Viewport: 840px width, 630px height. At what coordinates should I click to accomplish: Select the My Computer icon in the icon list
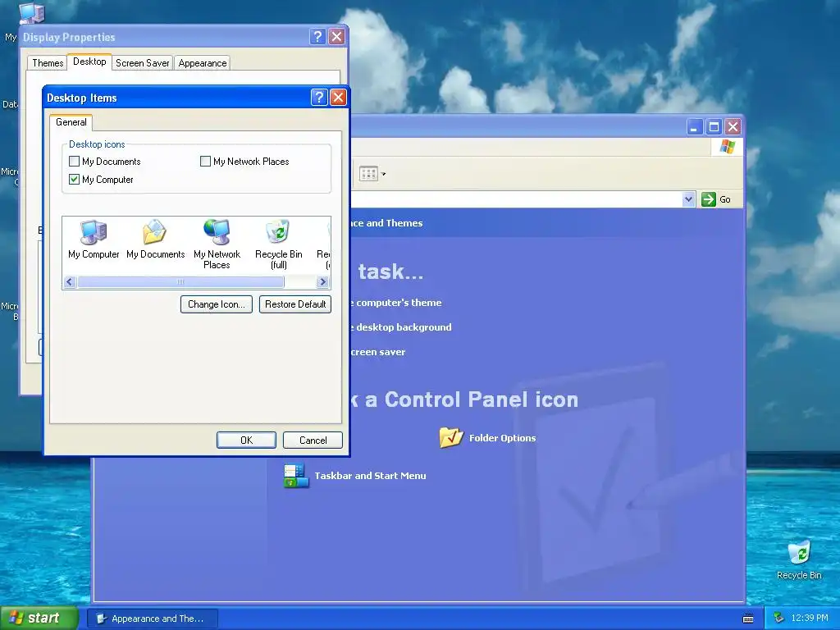point(94,239)
